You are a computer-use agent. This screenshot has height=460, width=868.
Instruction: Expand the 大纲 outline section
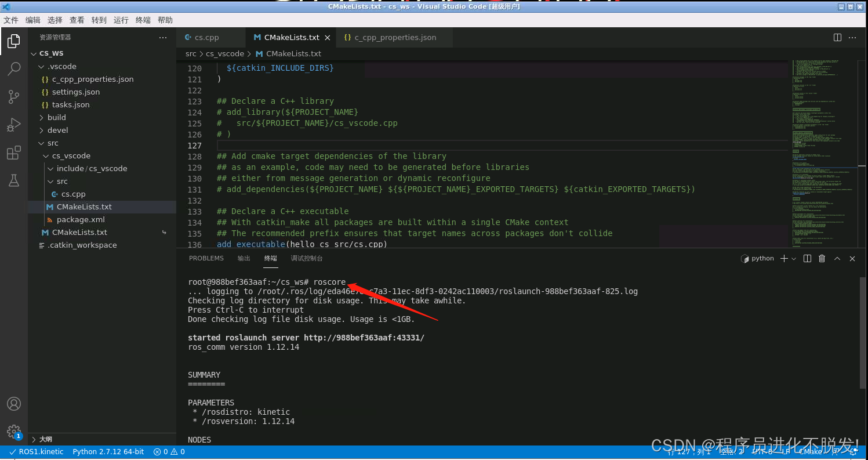(102, 439)
